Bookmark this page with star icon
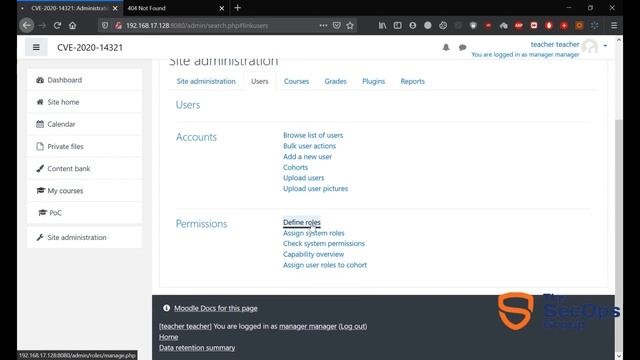This screenshot has height=360, width=640. pos(350,25)
